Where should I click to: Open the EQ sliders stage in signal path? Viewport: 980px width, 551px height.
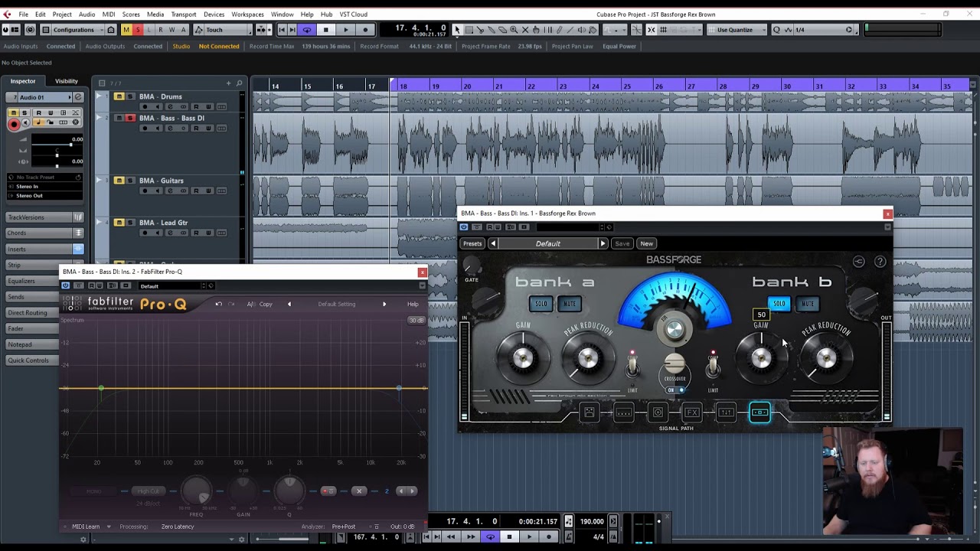[x=726, y=412]
